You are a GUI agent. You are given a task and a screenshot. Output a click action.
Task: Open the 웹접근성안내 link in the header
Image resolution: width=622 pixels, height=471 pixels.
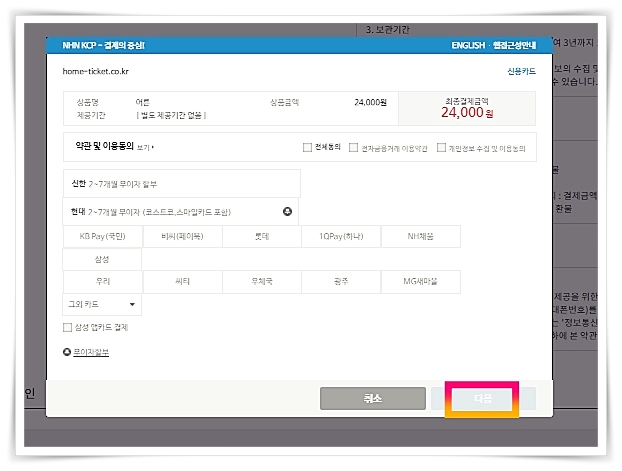[514, 45]
